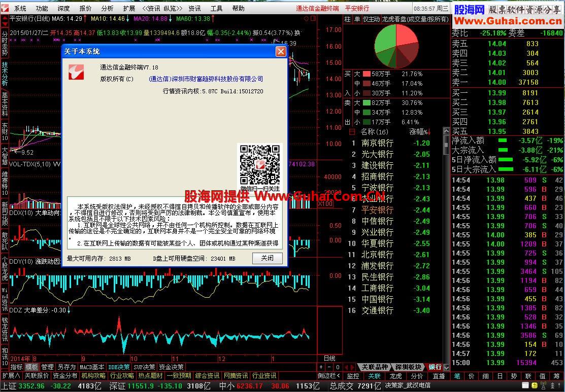Click the 日 button in the bottom-right toolbar

500,376
